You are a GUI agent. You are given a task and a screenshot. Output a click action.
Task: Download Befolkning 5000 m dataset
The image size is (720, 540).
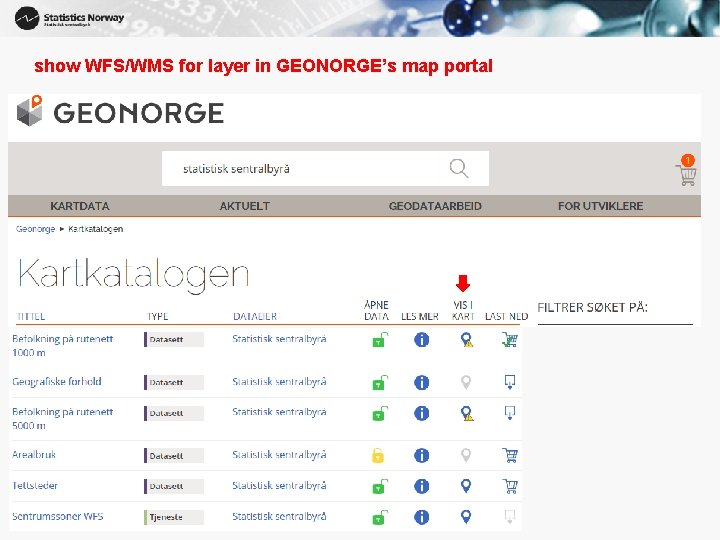click(x=510, y=413)
